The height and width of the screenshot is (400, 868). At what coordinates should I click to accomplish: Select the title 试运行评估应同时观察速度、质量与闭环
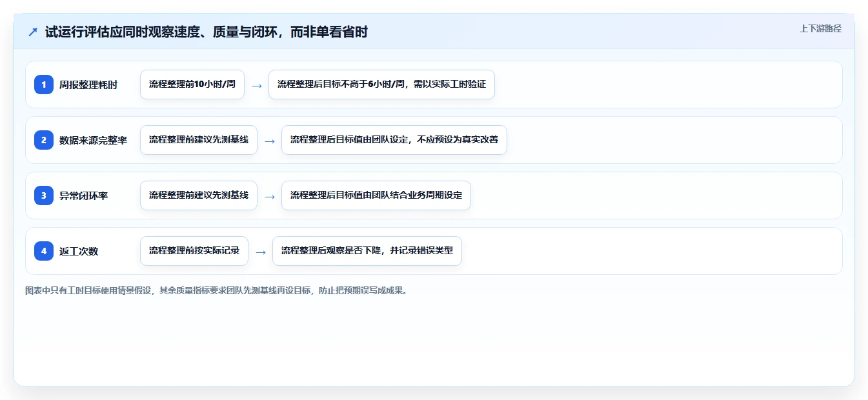click(207, 32)
